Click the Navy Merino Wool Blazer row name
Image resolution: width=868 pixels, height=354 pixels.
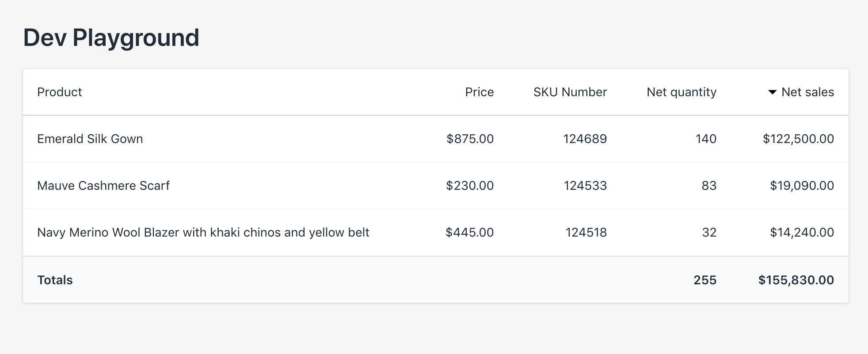[203, 233]
